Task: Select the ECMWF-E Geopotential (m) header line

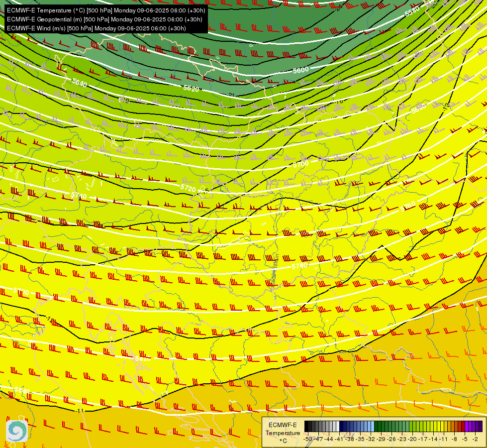Action: pyautogui.click(x=104, y=19)
